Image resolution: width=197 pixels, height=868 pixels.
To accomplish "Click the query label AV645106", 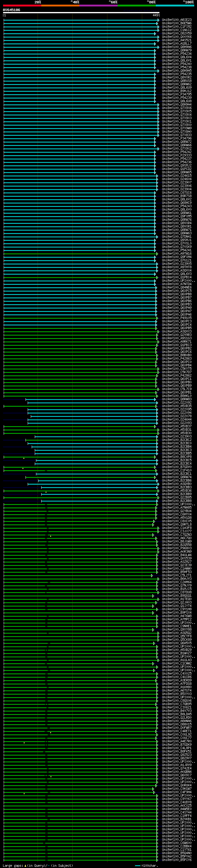I will pyautogui.click(x=11, y=10).
